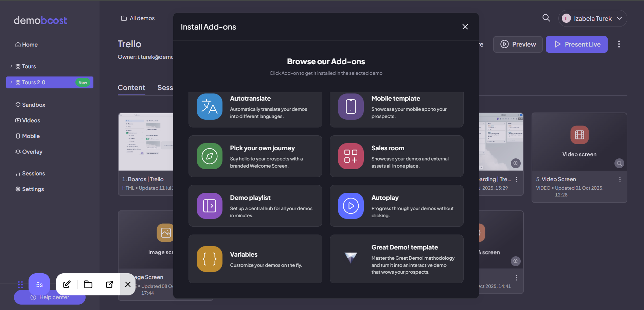Click the Variables curly braces icon
The height and width of the screenshot is (310, 644).
[x=210, y=259]
